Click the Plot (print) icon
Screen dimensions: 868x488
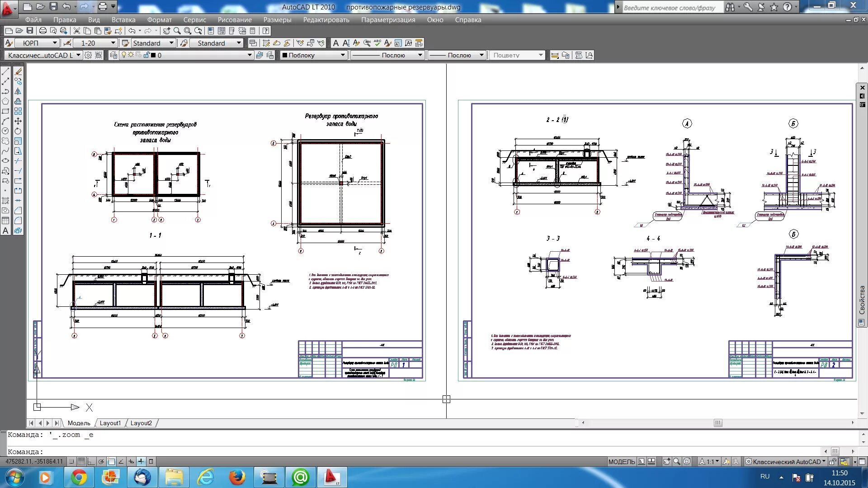tap(43, 31)
